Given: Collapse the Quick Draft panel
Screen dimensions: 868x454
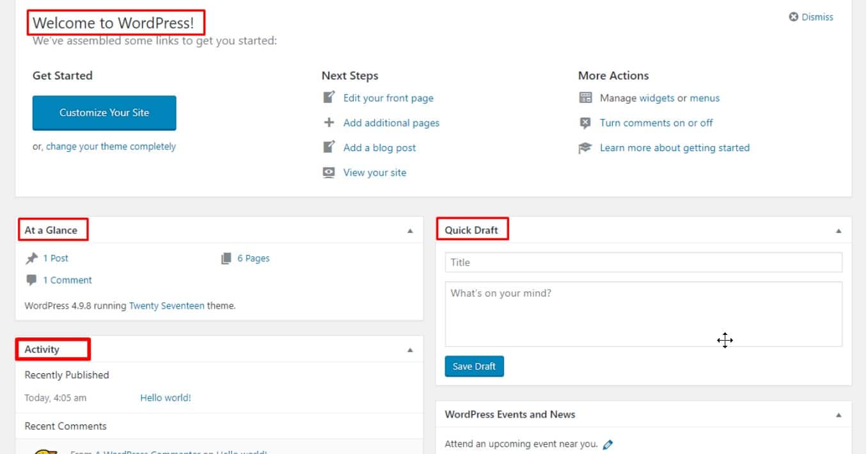Looking at the screenshot, I should point(838,229).
